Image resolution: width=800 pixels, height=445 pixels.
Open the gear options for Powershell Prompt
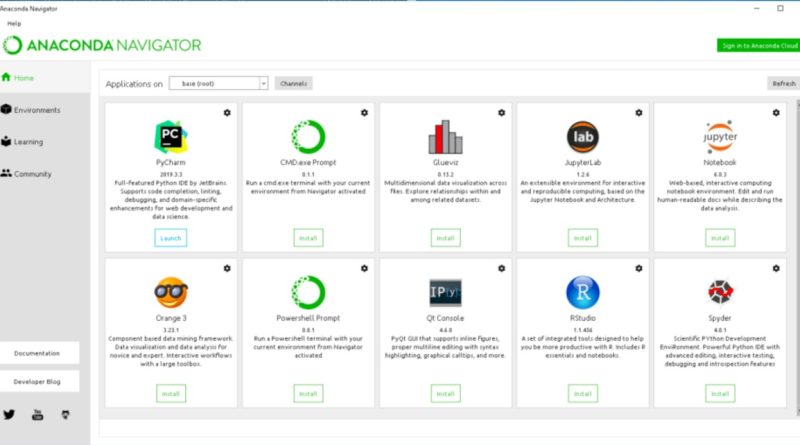(x=364, y=268)
